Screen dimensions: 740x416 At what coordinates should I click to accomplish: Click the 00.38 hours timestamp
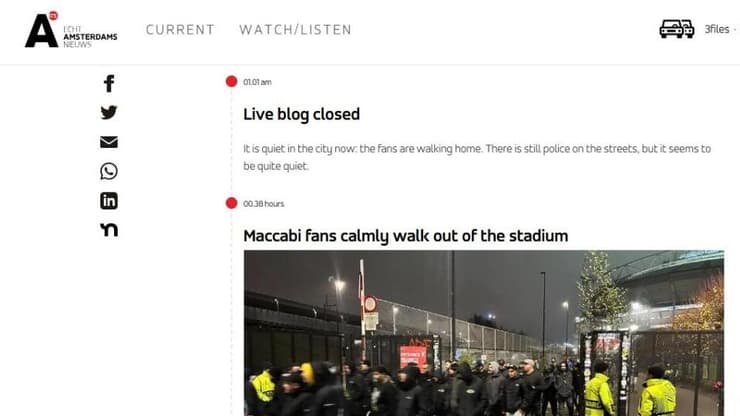264,204
